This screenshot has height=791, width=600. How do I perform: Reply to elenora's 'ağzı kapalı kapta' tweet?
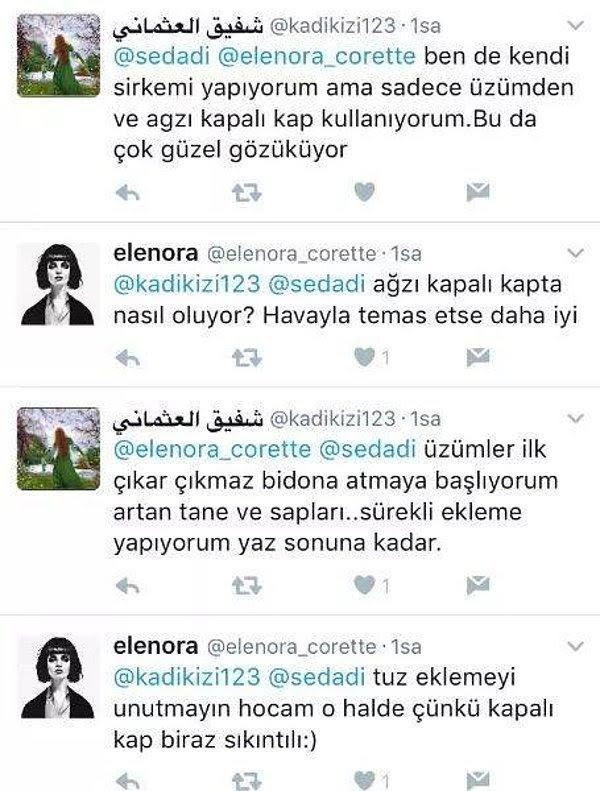(128, 358)
